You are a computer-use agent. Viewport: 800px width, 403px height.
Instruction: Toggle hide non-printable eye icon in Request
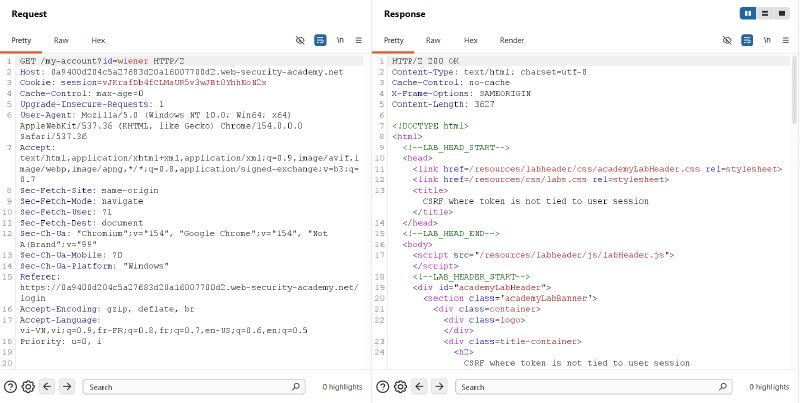(300, 40)
